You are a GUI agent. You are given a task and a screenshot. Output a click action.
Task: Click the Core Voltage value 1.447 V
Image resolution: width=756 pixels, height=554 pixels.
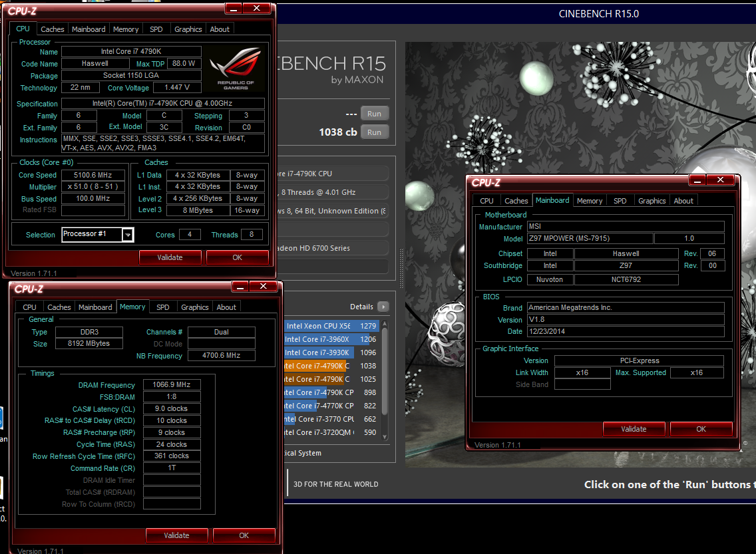pos(178,87)
